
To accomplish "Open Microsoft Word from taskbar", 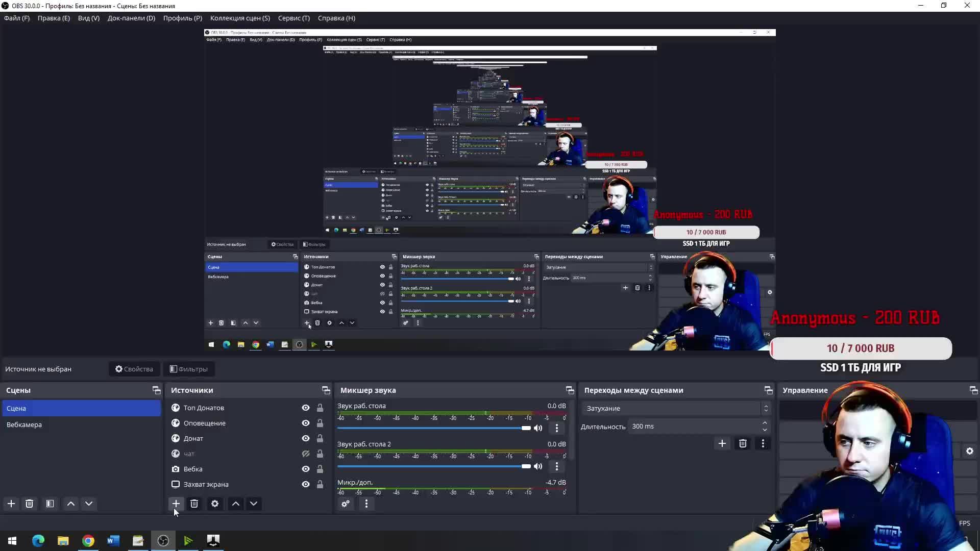I will (113, 541).
